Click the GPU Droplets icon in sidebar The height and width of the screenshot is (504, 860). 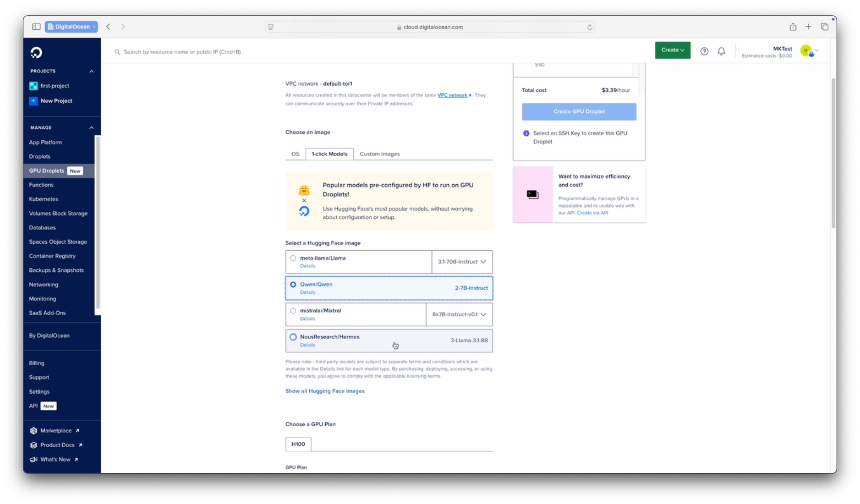tap(47, 171)
